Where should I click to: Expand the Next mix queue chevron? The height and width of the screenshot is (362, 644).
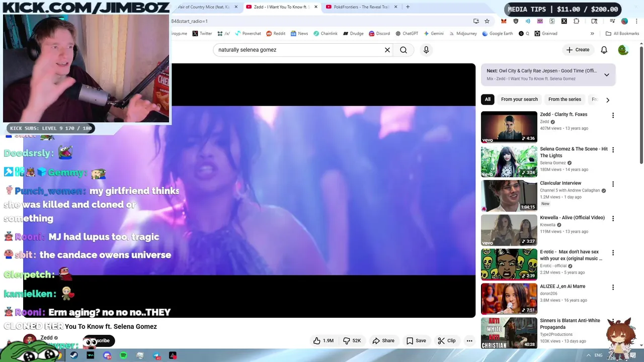pyautogui.click(x=607, y=74)
